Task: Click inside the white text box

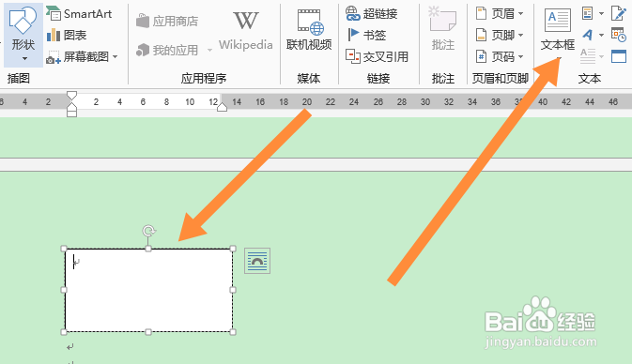Action: click(148, 290)
